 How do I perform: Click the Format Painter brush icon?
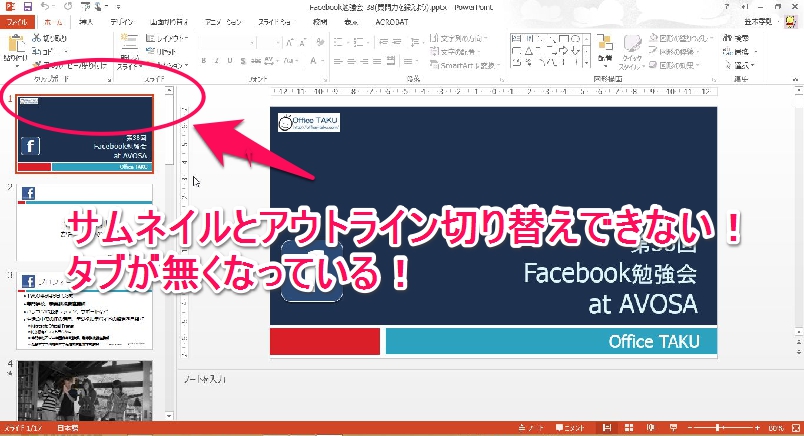pyautogui.click(x=36, y=65)
